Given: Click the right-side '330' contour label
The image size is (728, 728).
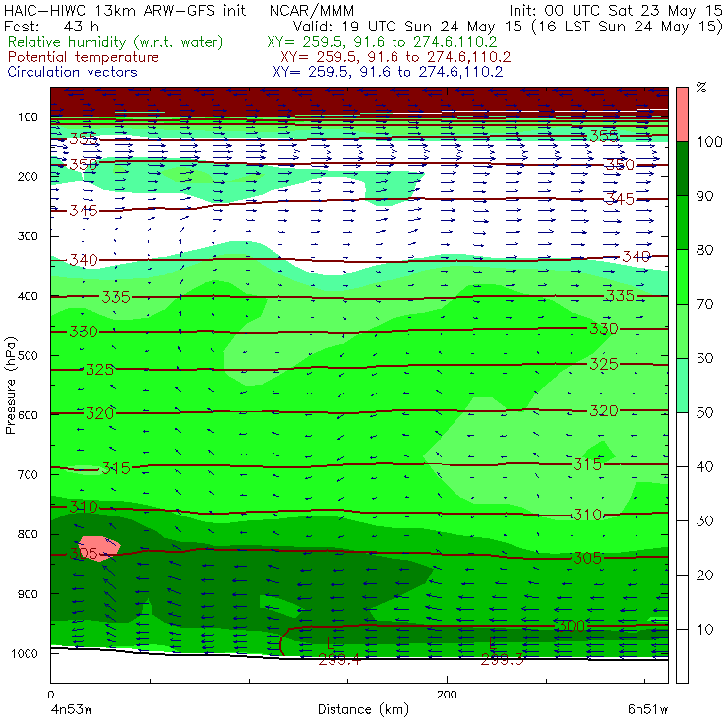Looking at the screenshot, I should click(604, 329).
